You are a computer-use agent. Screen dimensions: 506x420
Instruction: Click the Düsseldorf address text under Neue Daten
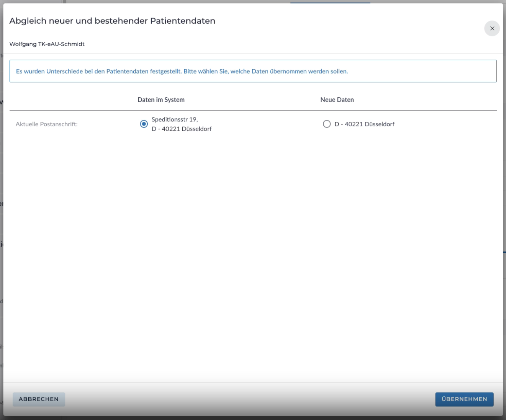364,124
